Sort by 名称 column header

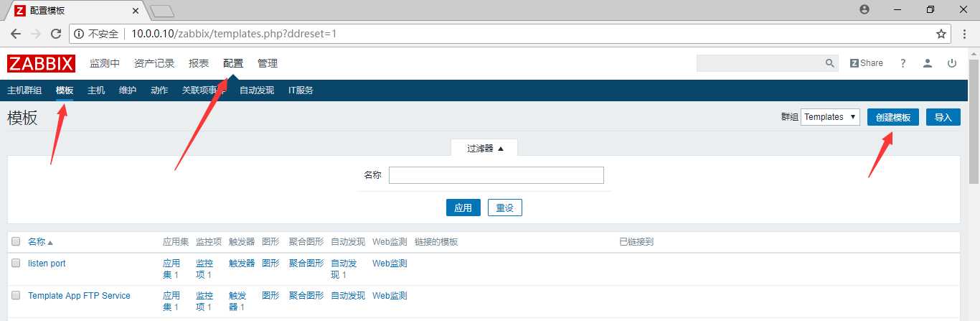[40, 242]
